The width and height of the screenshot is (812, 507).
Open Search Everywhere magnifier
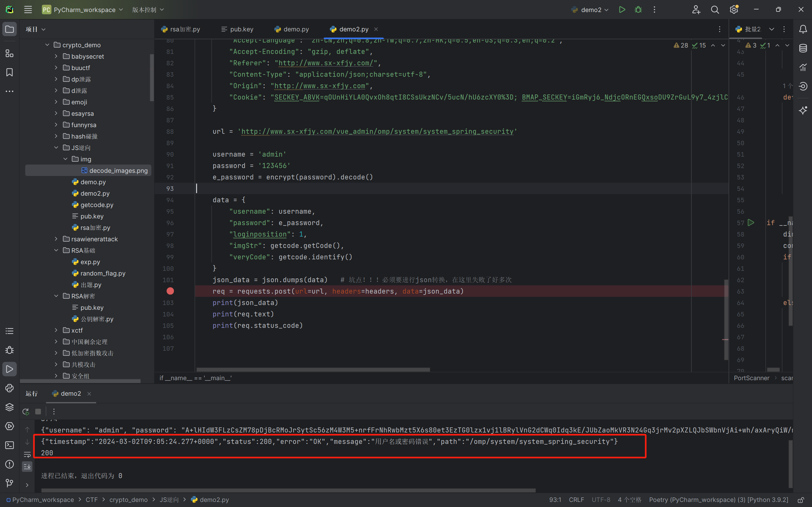715,10
